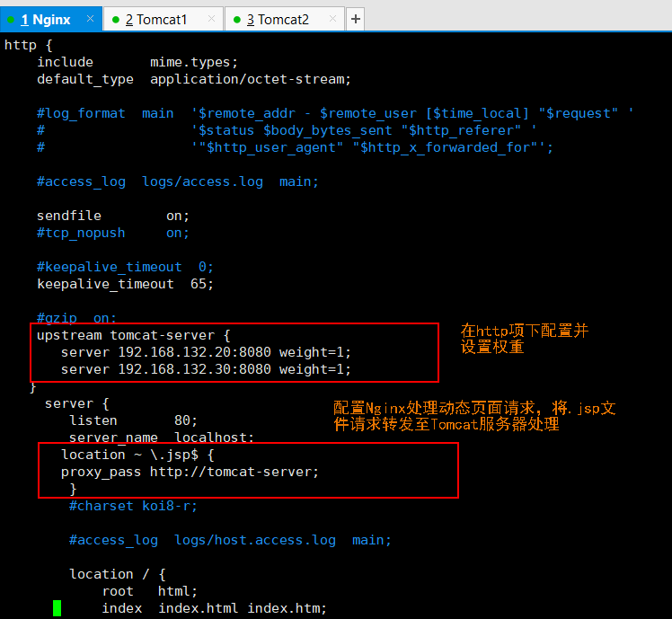
Task: Click the '$http_user_agent' comment line
Action: (295, 148)
